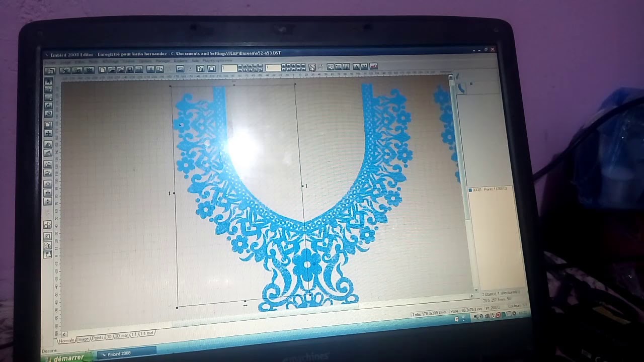644x362 pixels.
Task: Click the bottom-middle selection handle on canvas
Action: click(x=245, y=302)
